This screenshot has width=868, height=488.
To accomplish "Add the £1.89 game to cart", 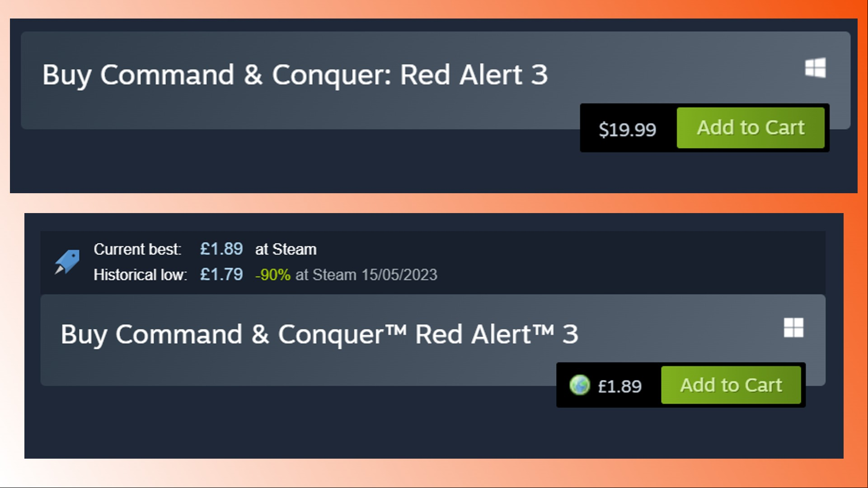I will point(731,385).
